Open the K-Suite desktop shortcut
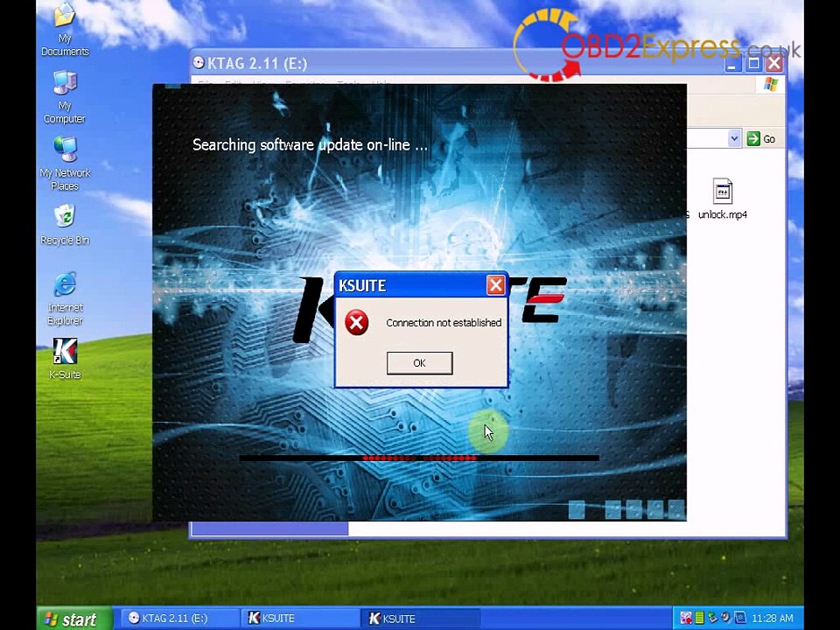The height and width of the screenshot is (630, 840). click(x=65, y=359)
